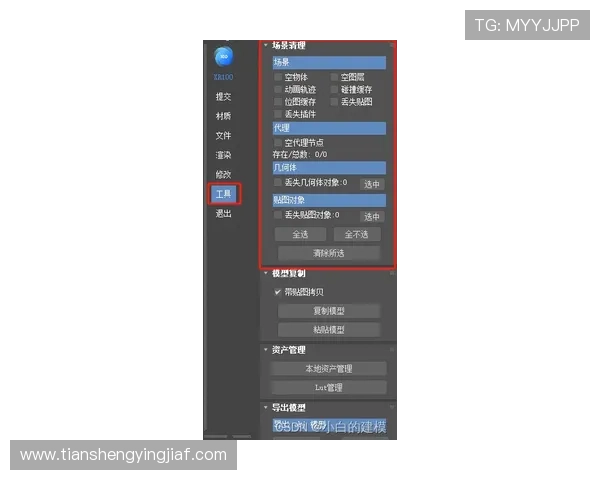
Task: Tick the 碰撞缓存 checkbox
Action: point(334,89)
